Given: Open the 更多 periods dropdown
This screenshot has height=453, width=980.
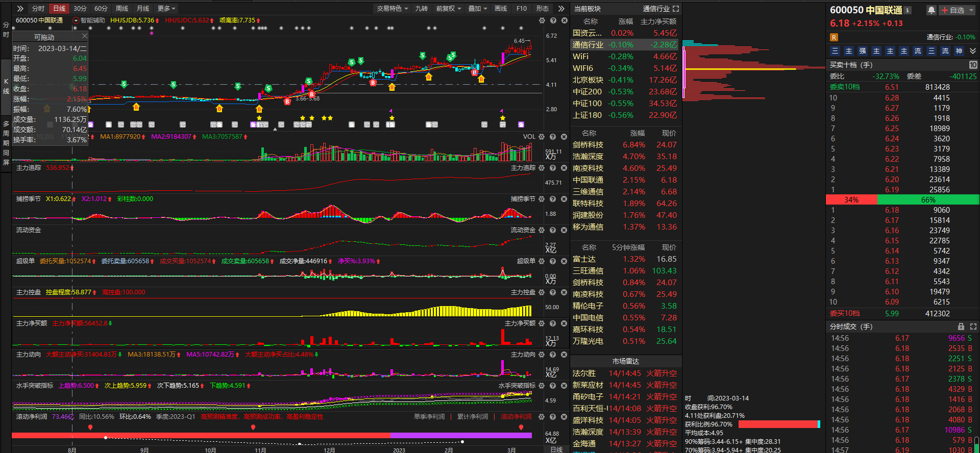Looking at the screenshot, I should [x=166, y=9].
